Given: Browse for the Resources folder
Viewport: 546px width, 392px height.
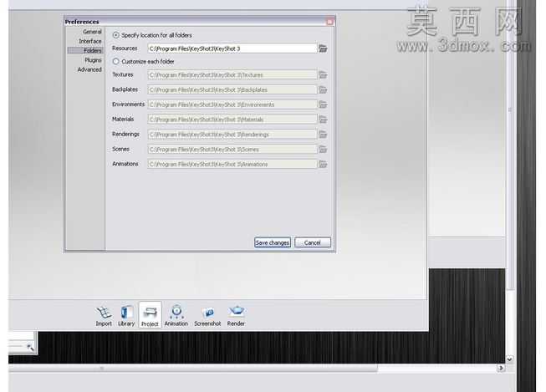Looking at the screenshot, I should click(323, 48).
